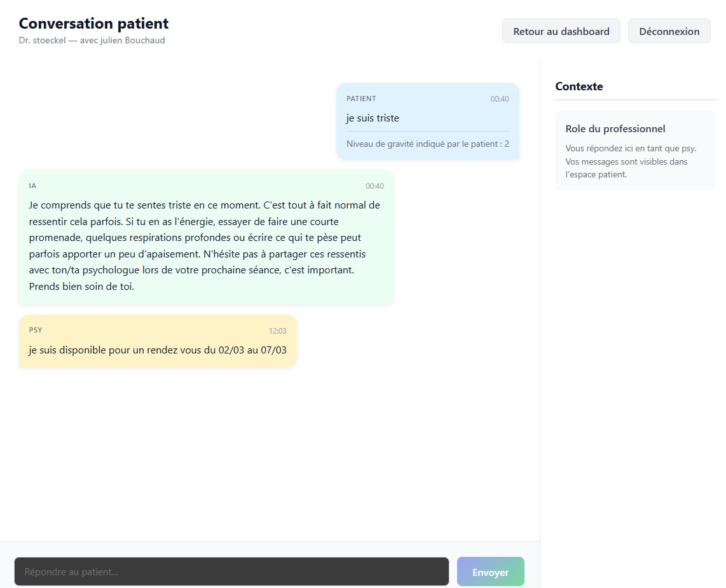Image resolution: width=726 pixels, height=588 pixels.
Task: Select the patient's 'je suis triste' message text
Action: (x=373, y=118)
